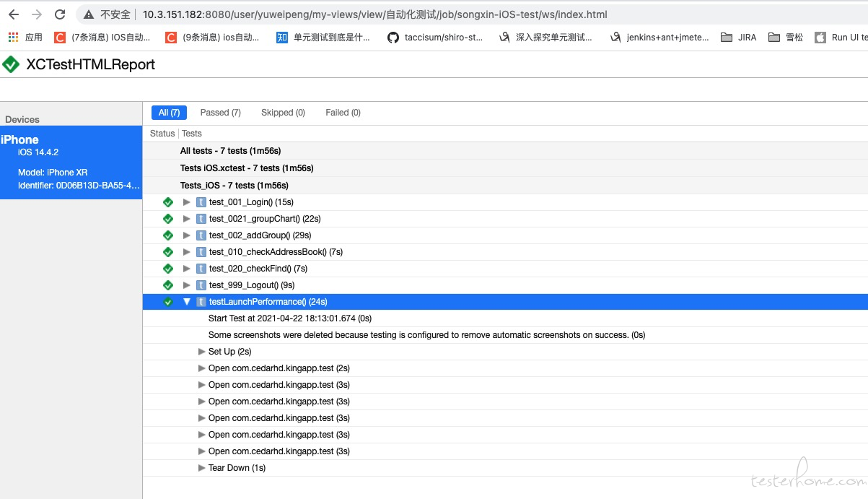Expand the Set Up (2s) step

(202, 352)
